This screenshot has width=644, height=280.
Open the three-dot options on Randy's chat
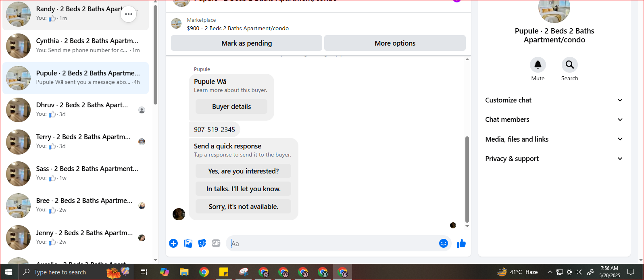tap(129, 14)
